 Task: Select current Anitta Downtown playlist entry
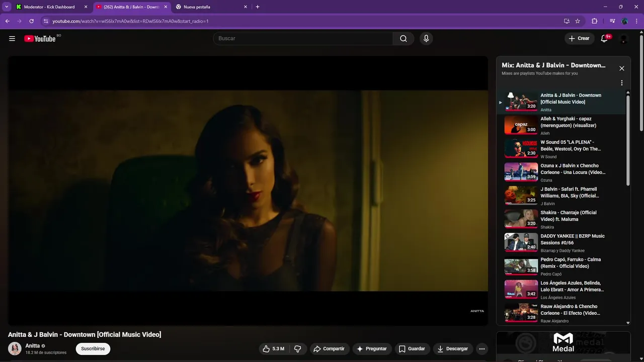point(561,102)
